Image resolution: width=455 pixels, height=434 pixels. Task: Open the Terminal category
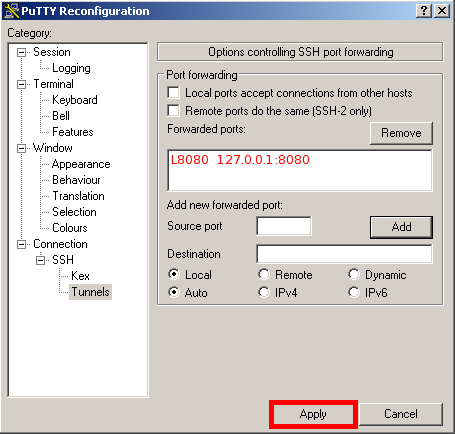(53, 84)
